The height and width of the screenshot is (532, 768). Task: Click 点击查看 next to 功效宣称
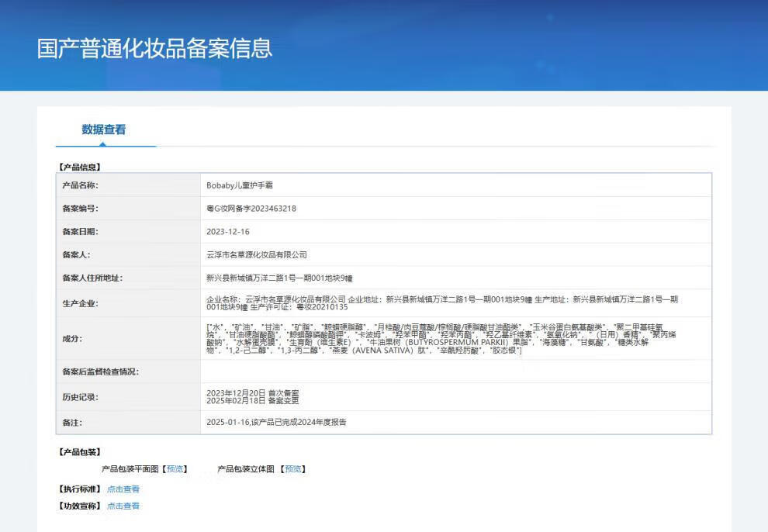coord(123,506)
